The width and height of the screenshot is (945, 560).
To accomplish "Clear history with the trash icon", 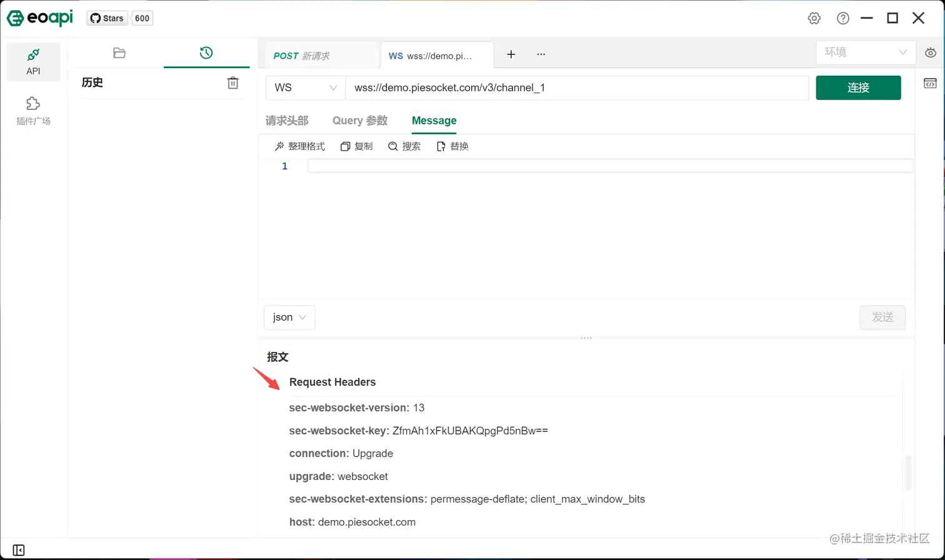I will pos(232,82).
